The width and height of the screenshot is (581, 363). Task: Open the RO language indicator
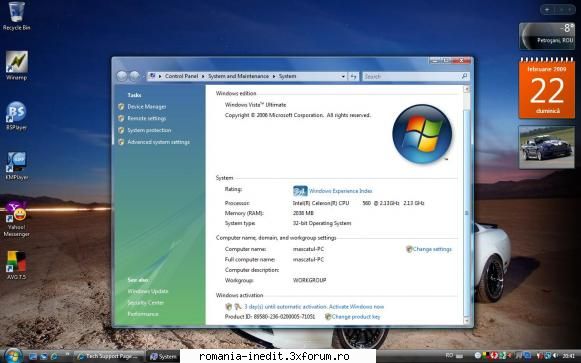tap(449, 355)
